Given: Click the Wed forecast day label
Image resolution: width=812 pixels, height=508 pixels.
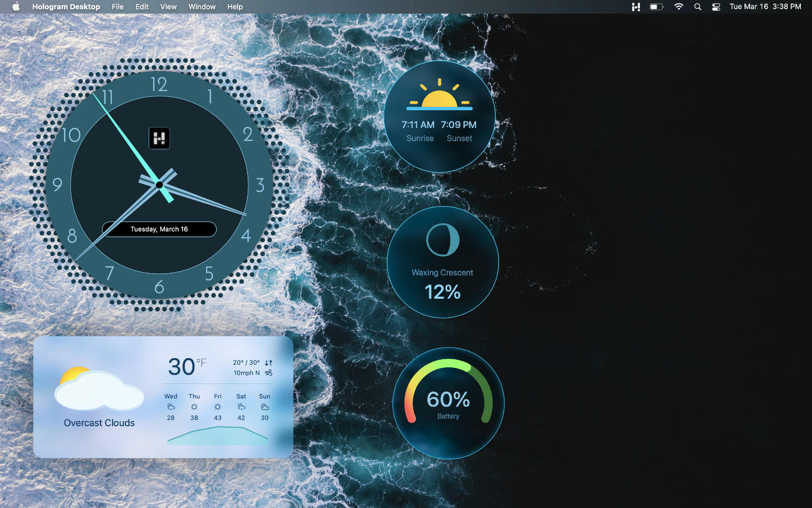Looking at the screenshot, I should tap(171, 396).
